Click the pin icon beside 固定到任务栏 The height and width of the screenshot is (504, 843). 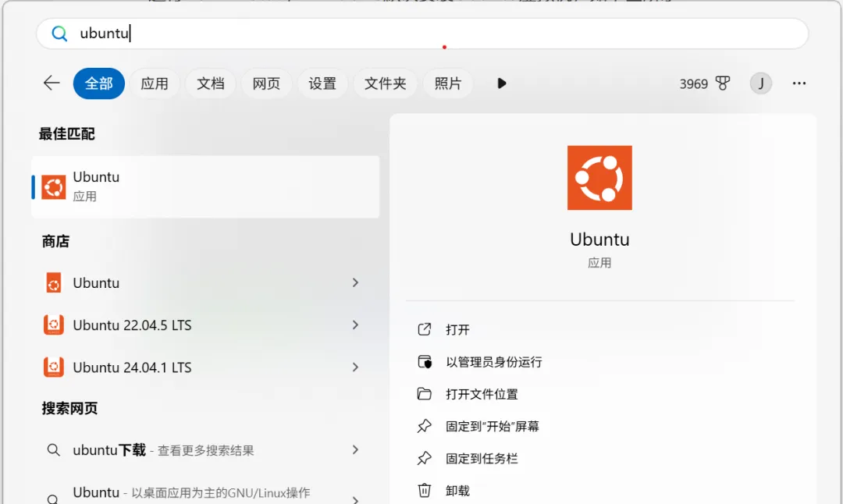(424, 458)
